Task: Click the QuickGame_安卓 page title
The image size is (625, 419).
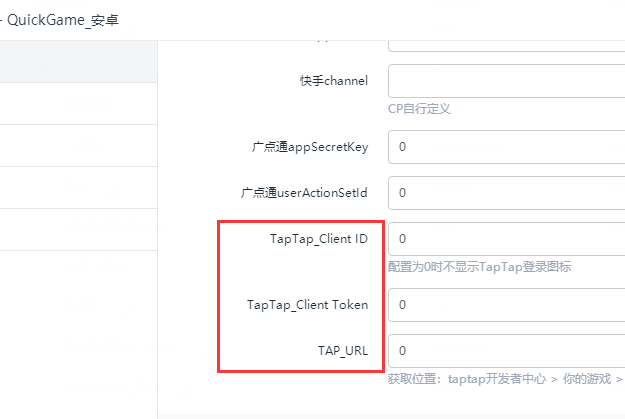Action: click(63, 20)
